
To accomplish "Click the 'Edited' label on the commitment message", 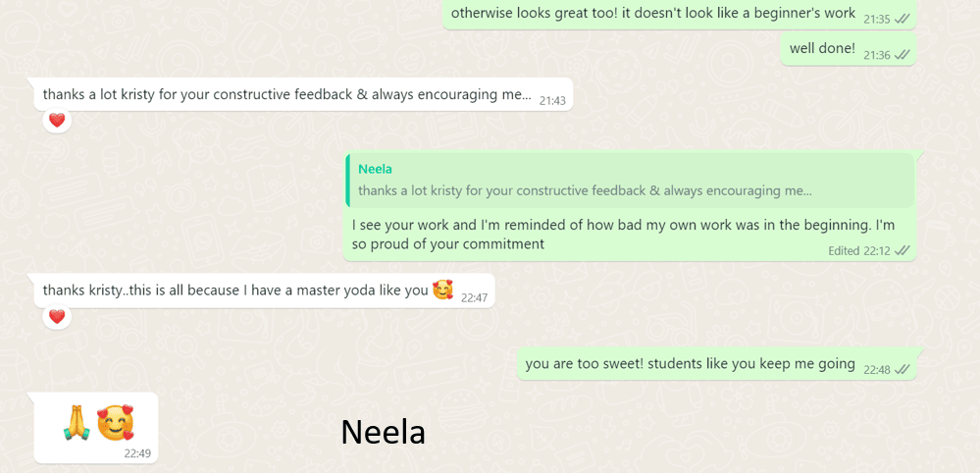I will click(844, 251).
